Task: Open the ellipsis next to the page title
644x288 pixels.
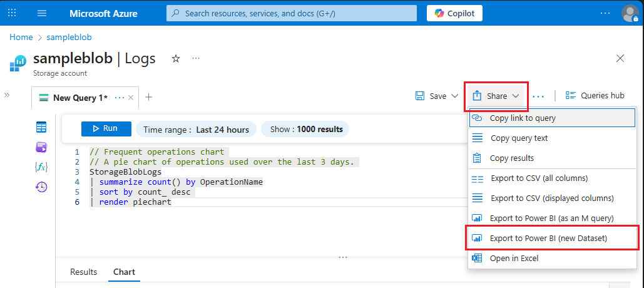Action: (x=196, y=59)
